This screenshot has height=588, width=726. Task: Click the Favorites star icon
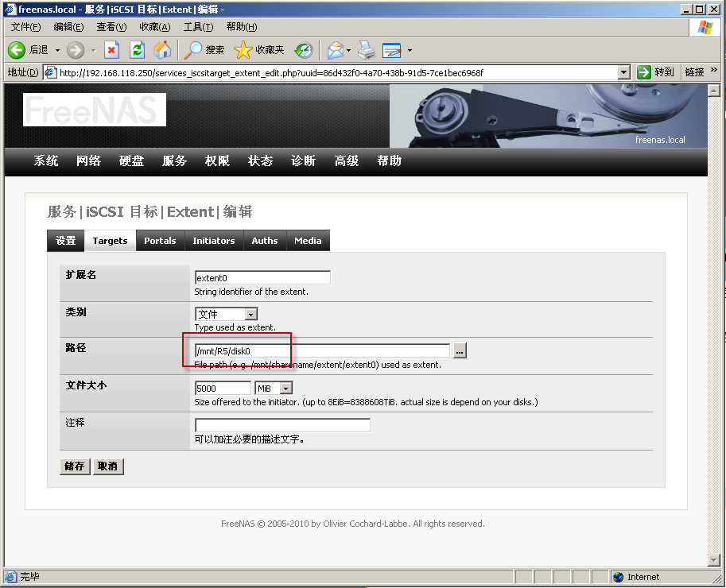[243, 50]
